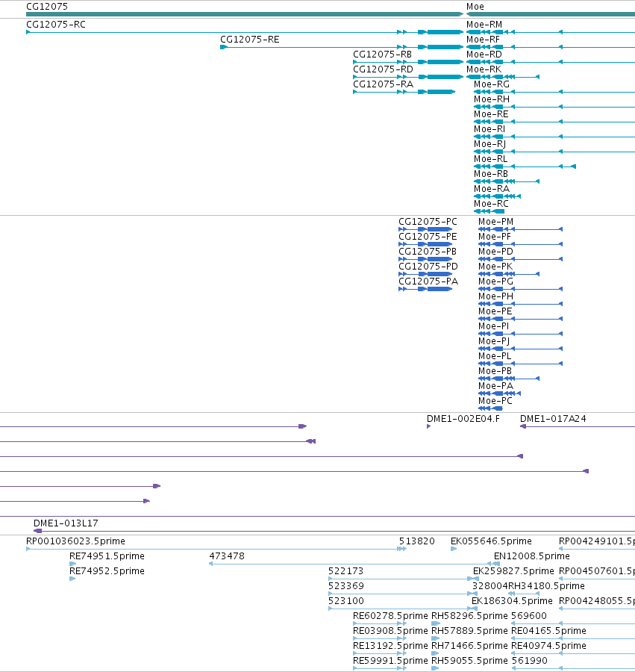The height and width of the screenshot is (672, 635).
Task: Click the CG12075-PE protein label
Action: click(x=428, y=237)
